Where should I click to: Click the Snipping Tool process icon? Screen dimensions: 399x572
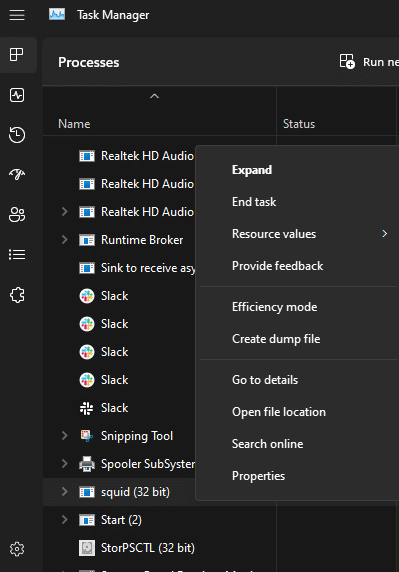pos(87,436)
